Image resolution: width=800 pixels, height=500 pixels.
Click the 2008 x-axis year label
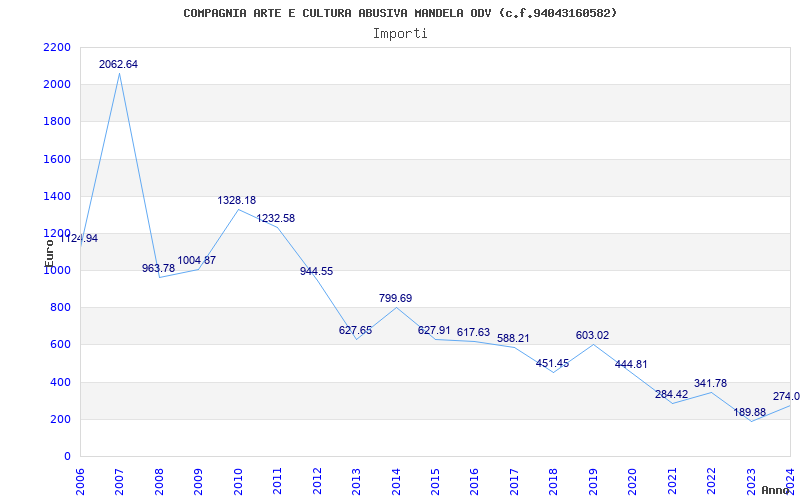(159, 481)
